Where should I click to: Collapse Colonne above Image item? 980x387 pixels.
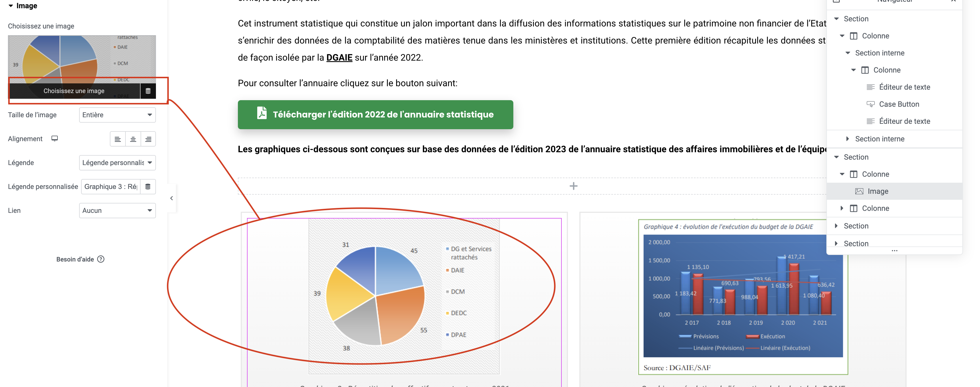pos(842,174)
